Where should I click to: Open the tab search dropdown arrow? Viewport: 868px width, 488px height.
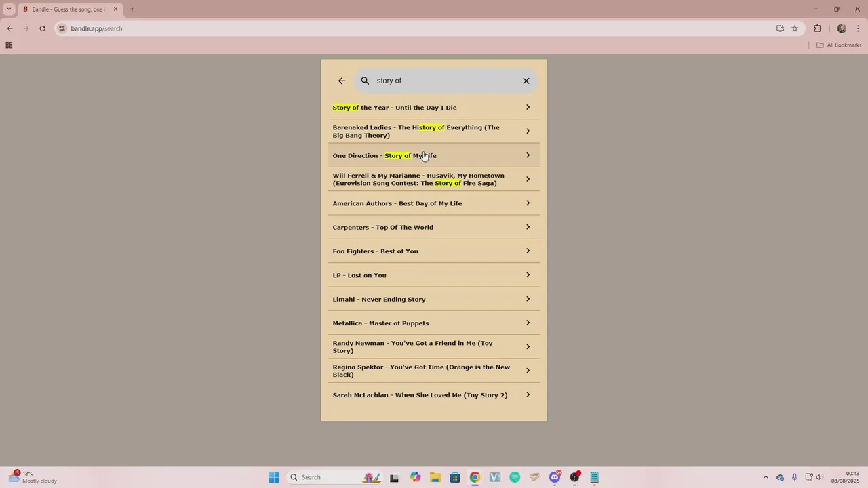(x=8, y=9)
